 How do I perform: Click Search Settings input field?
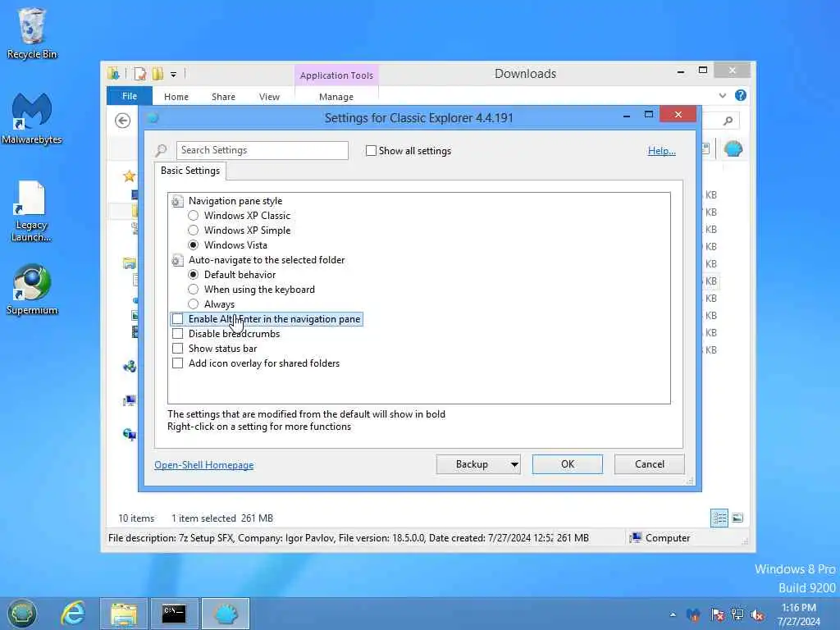262,151
